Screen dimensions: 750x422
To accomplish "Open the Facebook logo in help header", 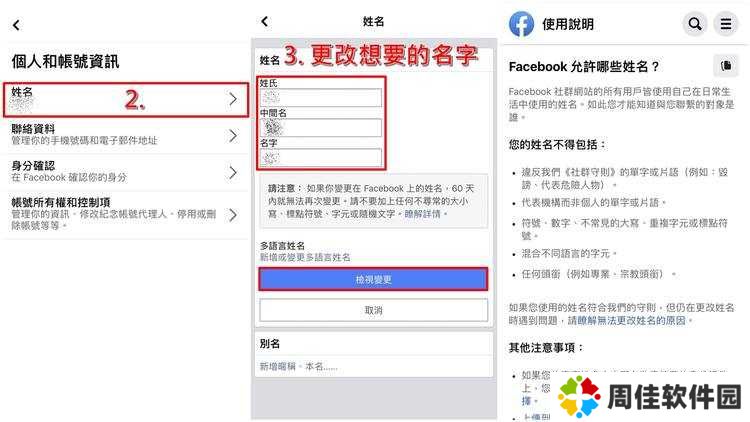I will [x=521, y=24].
